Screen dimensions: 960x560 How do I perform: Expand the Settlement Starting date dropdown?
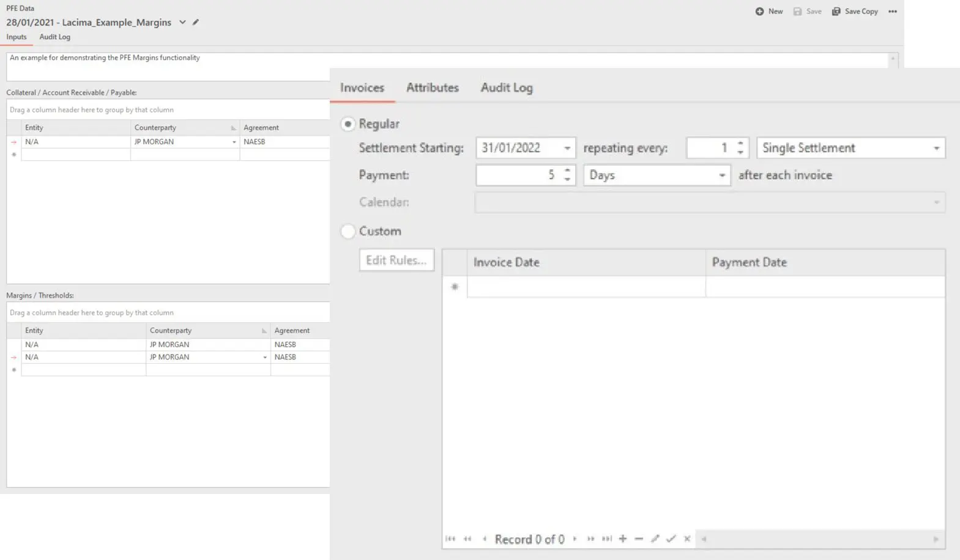click(x=567, y=148)
